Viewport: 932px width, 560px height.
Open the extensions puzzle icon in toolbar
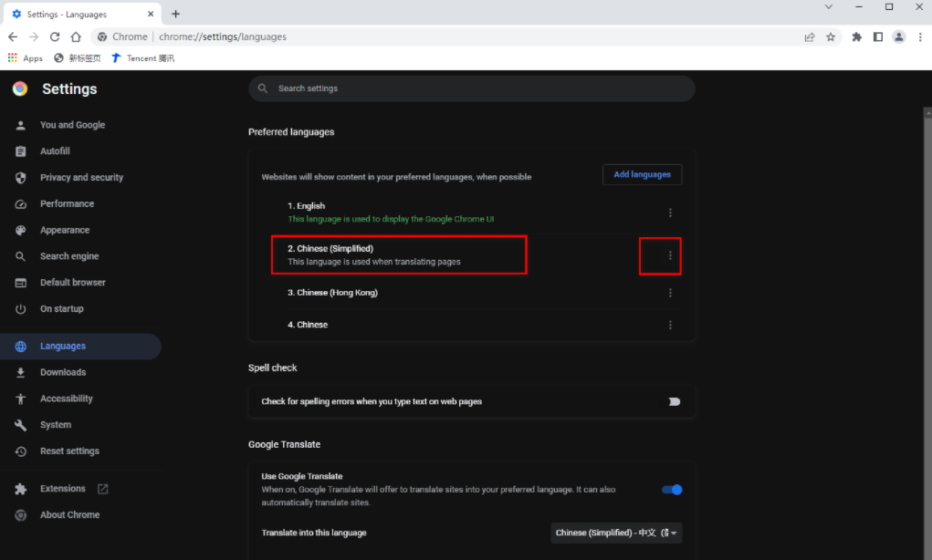[x=856, y=36]
